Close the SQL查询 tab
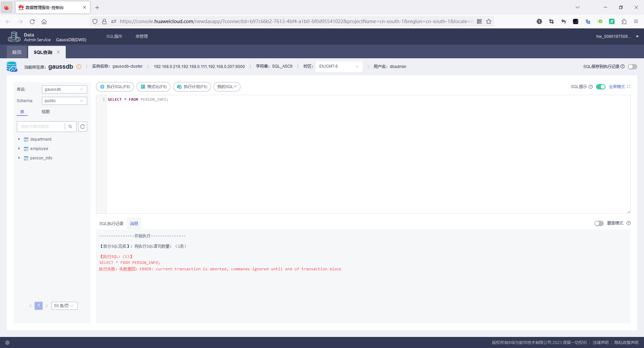This screenshot has height=348, width=644. (58, 52)
